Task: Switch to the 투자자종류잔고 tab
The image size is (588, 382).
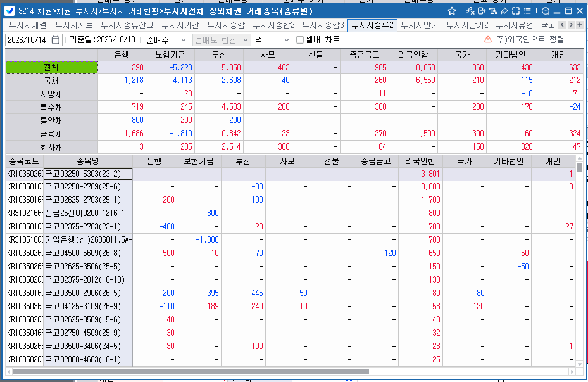Action: [127, 25]
